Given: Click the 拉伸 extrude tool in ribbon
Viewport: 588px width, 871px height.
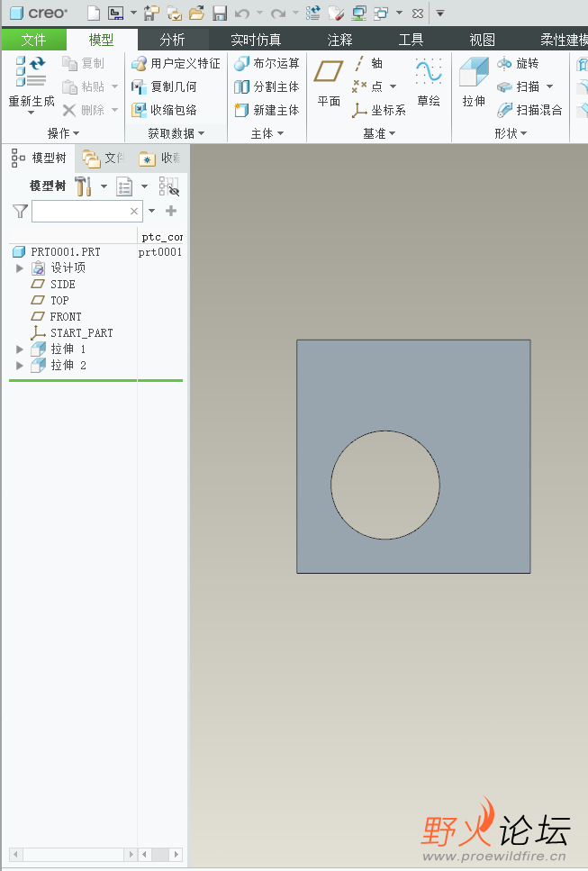Looking at the screenshot, I should (474, 82).
